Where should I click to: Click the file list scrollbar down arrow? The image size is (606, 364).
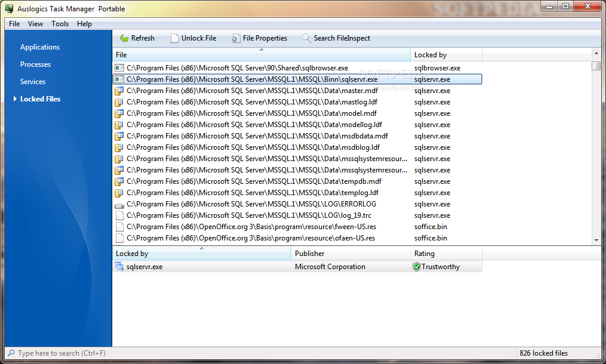pos(596,240)
